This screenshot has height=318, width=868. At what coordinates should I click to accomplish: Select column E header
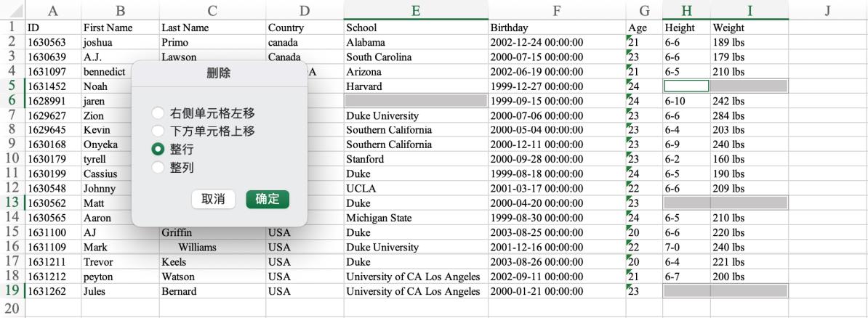point(415,10)
